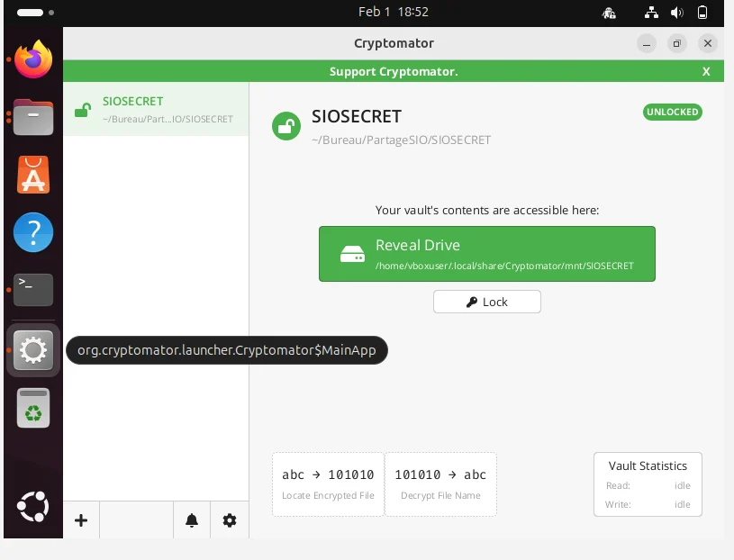This screenshot has width=734, height=560.
Task: Minimize the Cryptomator window
Action: [647, 43]
